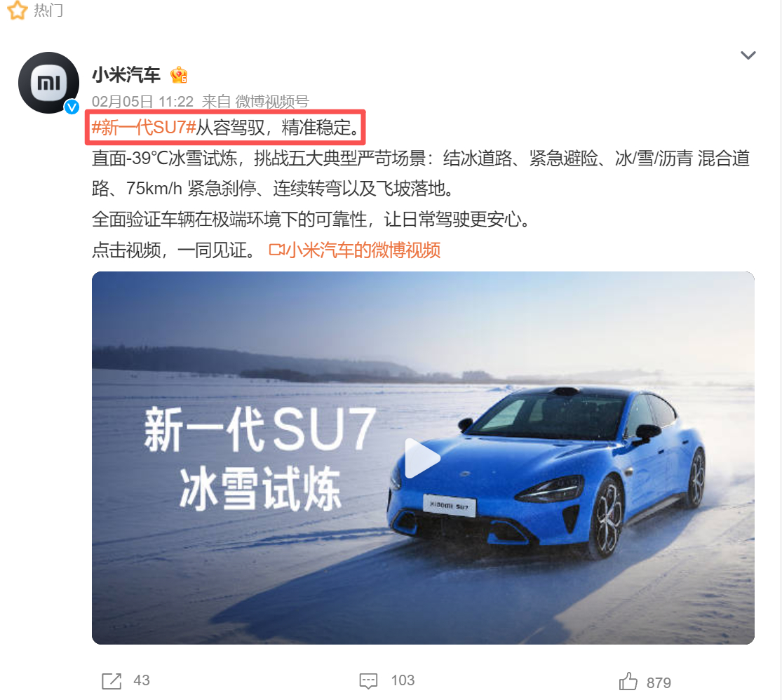Viewport: 782px width, 700px height.
Task: Open the Xiaomi Auto profile avatar
Action: coord(49,83)
